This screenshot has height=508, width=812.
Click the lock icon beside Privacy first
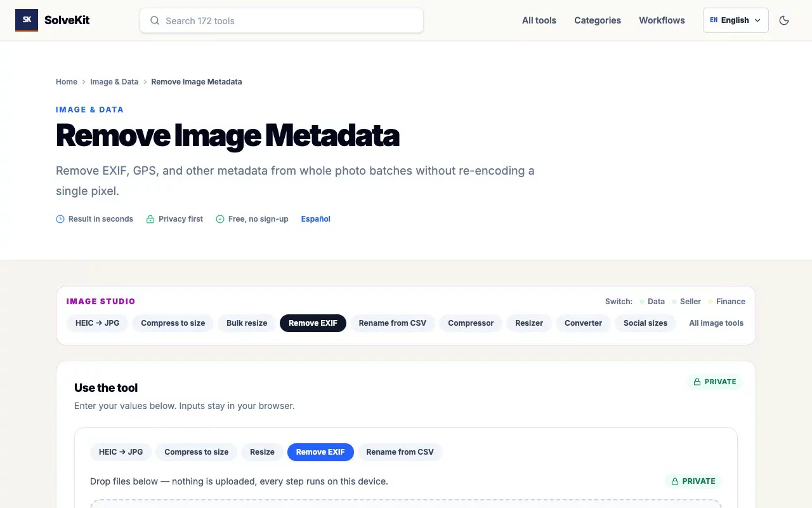point(150,219)
